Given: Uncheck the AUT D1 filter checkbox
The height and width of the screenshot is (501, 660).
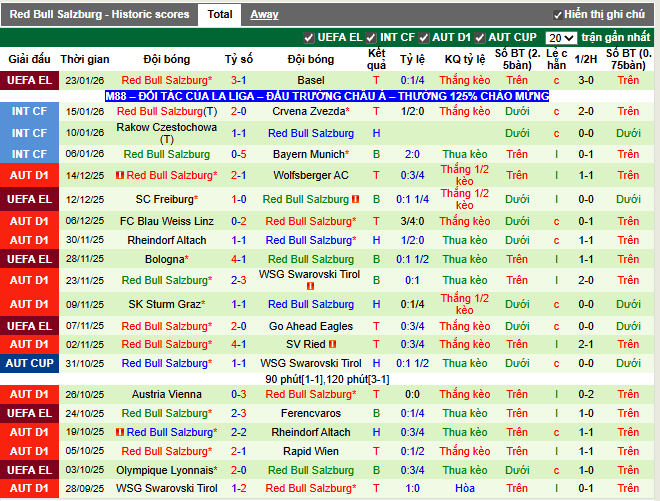Looking at the screenshot, I should click(x=423, y=38).
